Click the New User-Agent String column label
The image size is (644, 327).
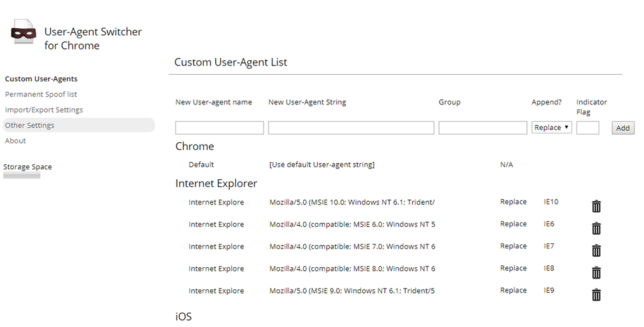pos(307,103)
